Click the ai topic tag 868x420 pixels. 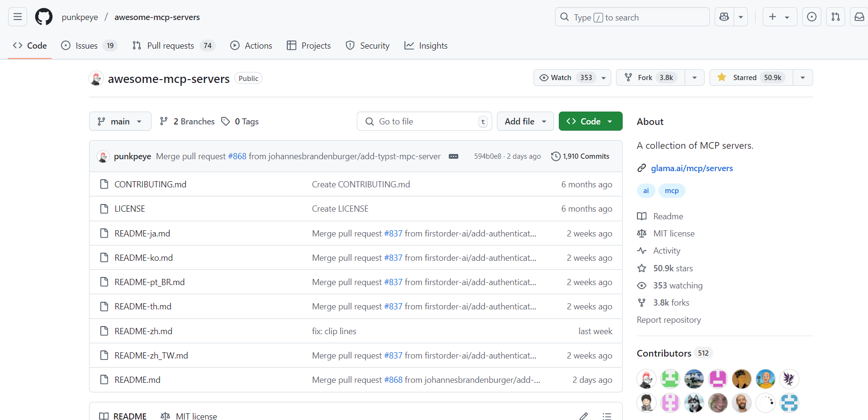(646, 191)
